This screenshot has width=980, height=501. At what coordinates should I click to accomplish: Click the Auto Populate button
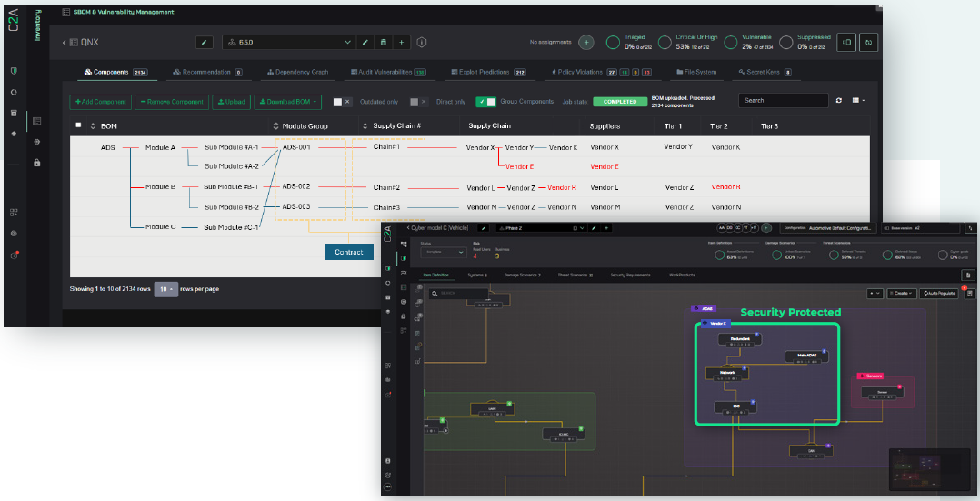pos(941,293)
